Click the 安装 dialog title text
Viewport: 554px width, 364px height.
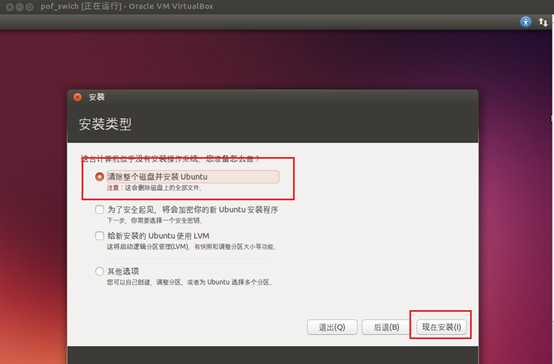pyautogui.click(x=96, y=97)
